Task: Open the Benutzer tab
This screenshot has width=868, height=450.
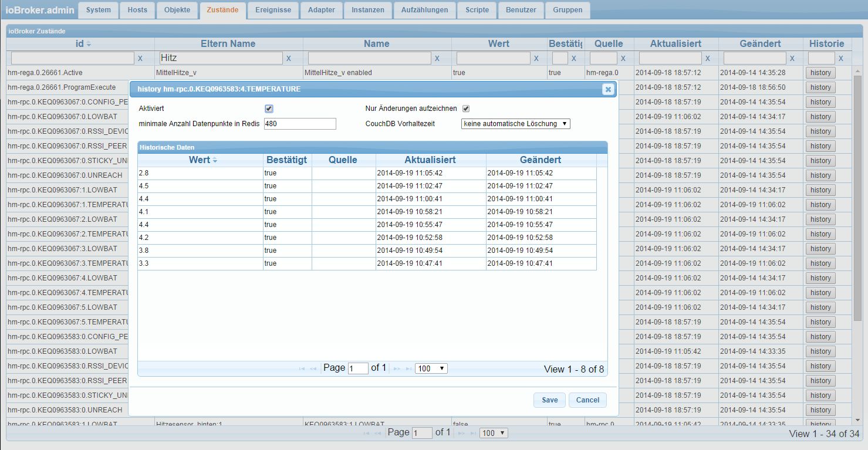Action: pos(521,10)
